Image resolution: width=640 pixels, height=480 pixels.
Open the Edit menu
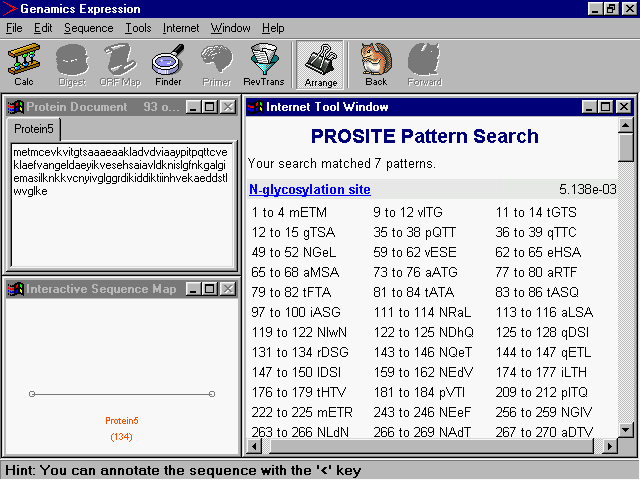point(43,28)
